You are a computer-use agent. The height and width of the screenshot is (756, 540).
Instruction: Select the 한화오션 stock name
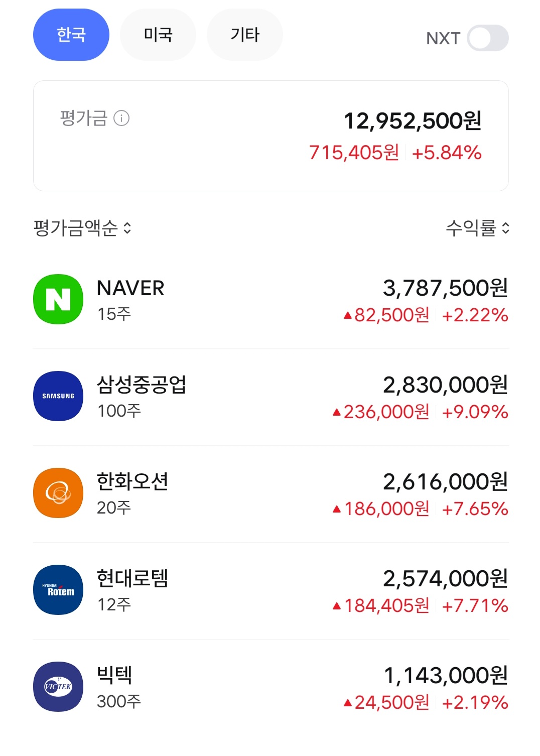(x=132, y=482)
